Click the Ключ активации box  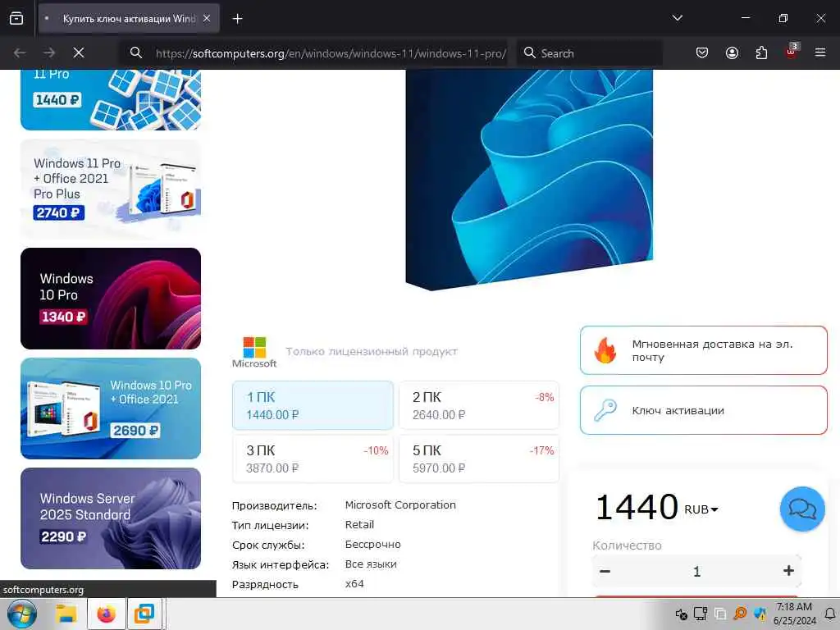pyautogui.click(x=703, y=410)
